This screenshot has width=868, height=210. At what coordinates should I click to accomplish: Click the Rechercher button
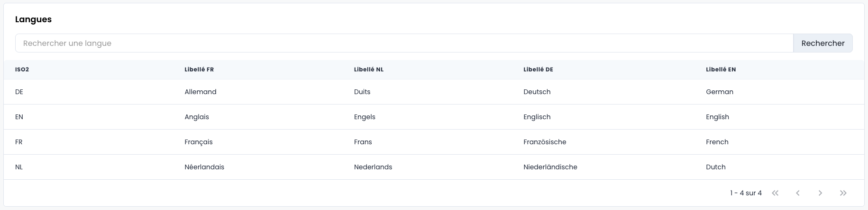822,43
